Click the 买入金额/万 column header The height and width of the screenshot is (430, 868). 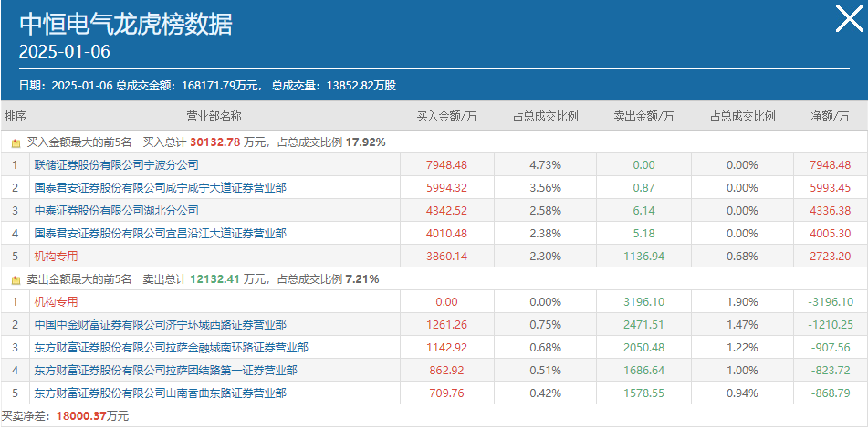pyautogui.click(x=446, y=116)
